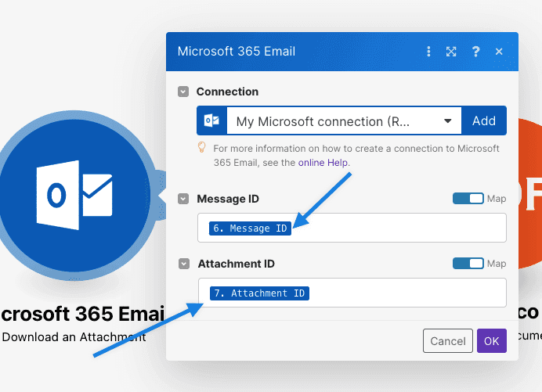Select the '6. Message ID' mapped tag
542x392 pixels.
[250, 228]
